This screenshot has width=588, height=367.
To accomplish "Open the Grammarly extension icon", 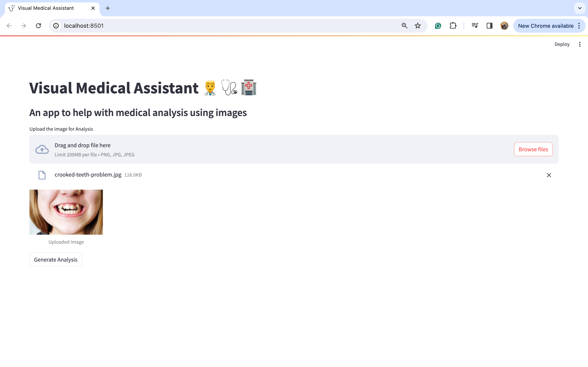I will (438, 25).
